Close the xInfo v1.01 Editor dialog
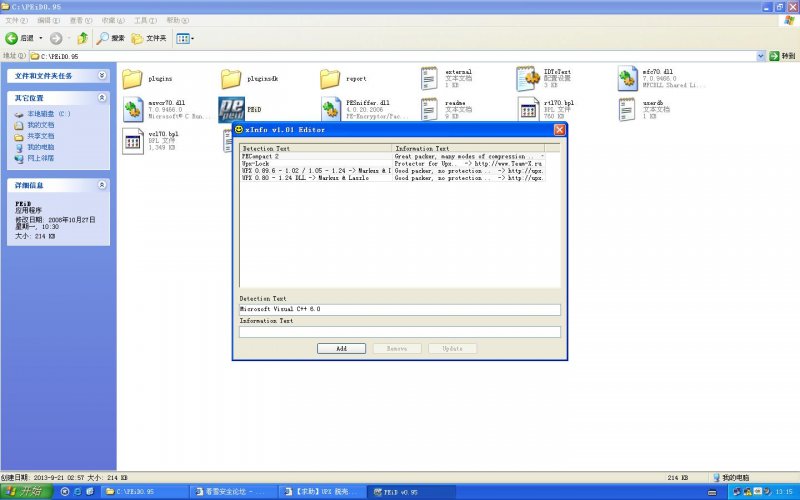 coord(559,130)
